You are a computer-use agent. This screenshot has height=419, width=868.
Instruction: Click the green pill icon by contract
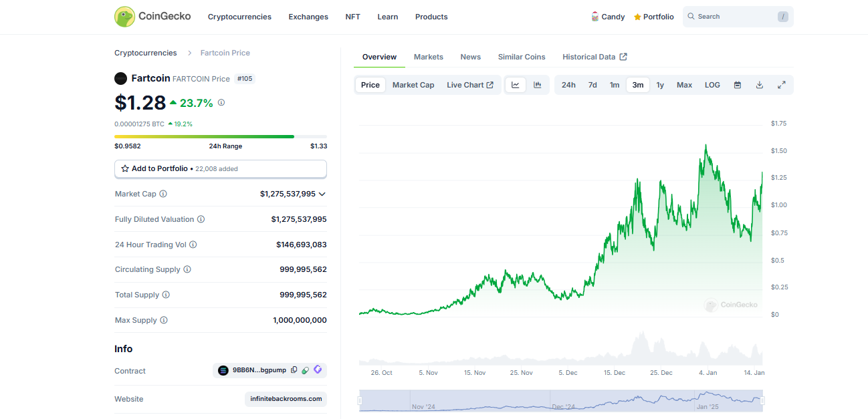click(306, 370)
